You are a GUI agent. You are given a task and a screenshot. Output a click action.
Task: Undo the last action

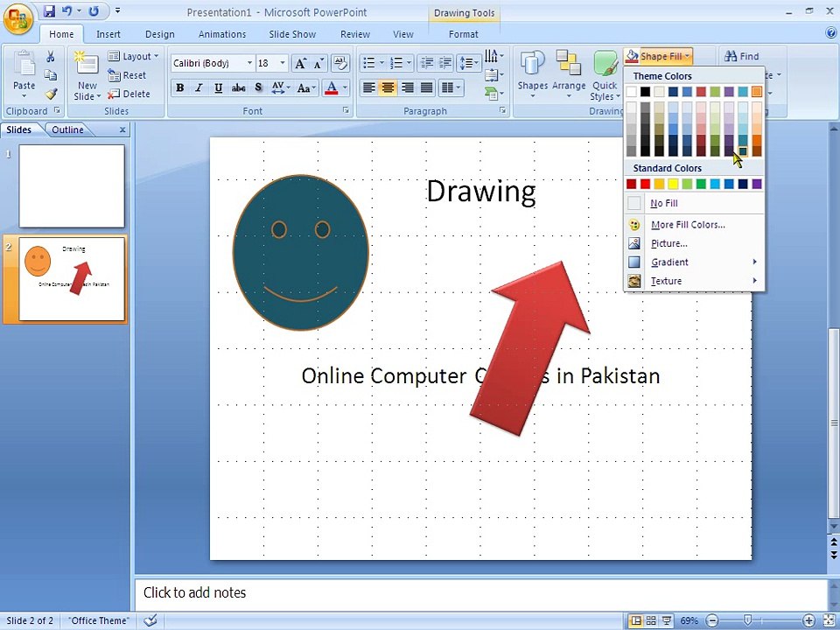[x=67, y=10]
